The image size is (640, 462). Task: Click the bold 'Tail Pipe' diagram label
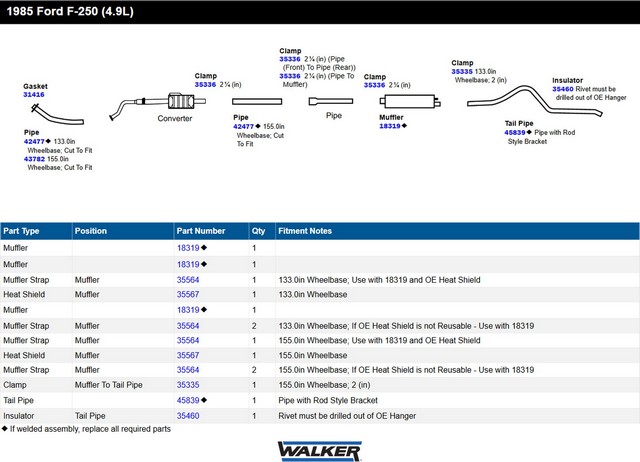[519, 124]
